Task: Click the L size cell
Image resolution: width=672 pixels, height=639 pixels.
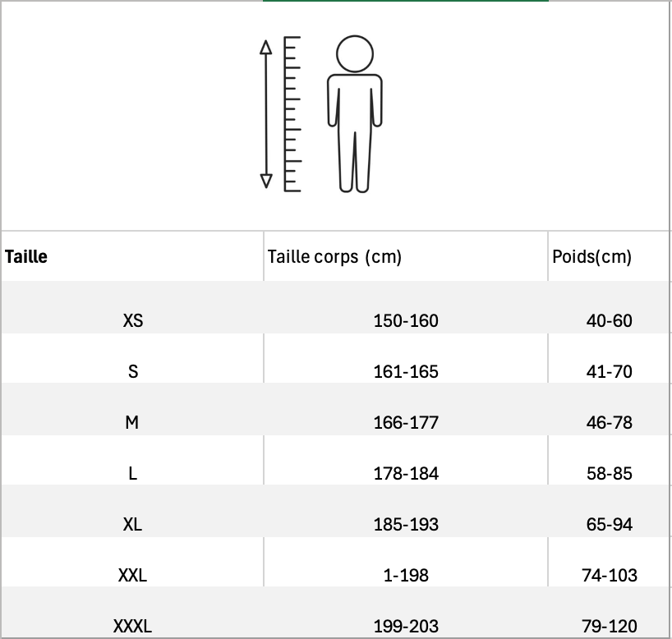Action: (132, 473)
